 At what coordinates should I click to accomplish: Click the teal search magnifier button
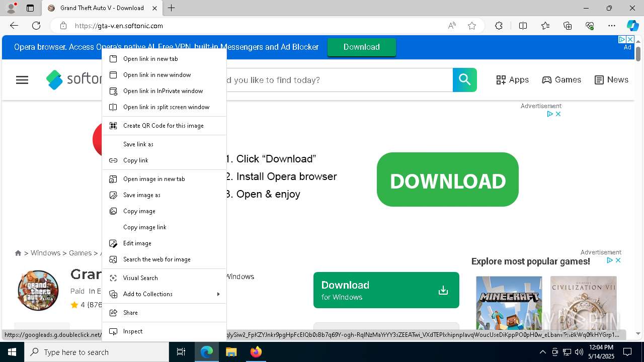click(x=465, y=80)
